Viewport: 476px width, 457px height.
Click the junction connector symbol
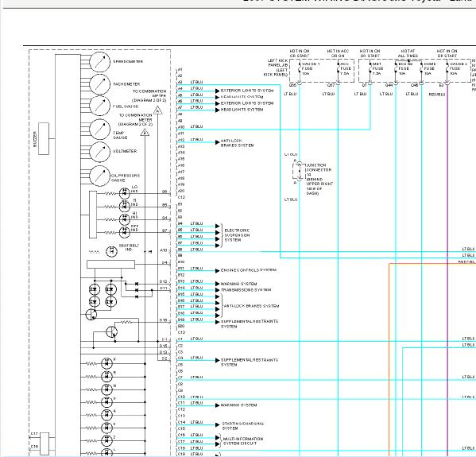(x=299, y=172)
